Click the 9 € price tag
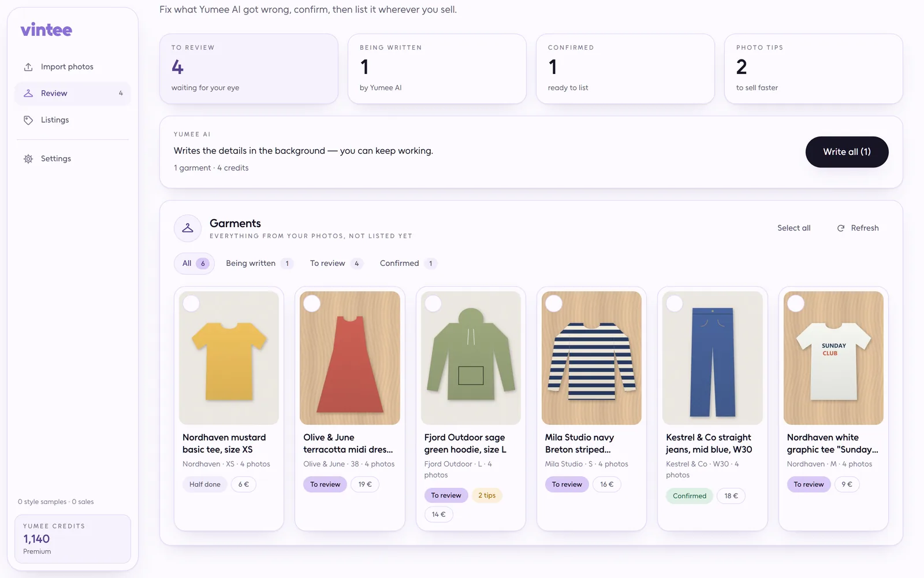 [847, 484]
